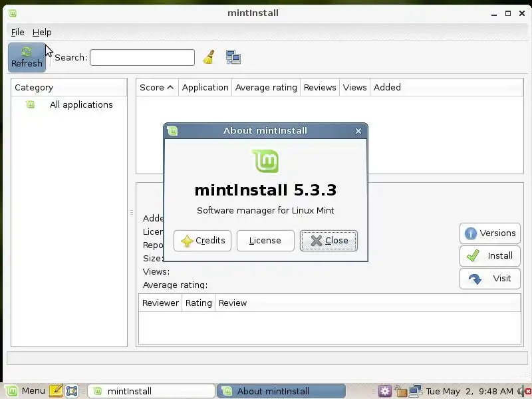Click the Views label in details
The height and width of the screenshot is (399, 532).
pyautogui.click(x=156, y=272)
